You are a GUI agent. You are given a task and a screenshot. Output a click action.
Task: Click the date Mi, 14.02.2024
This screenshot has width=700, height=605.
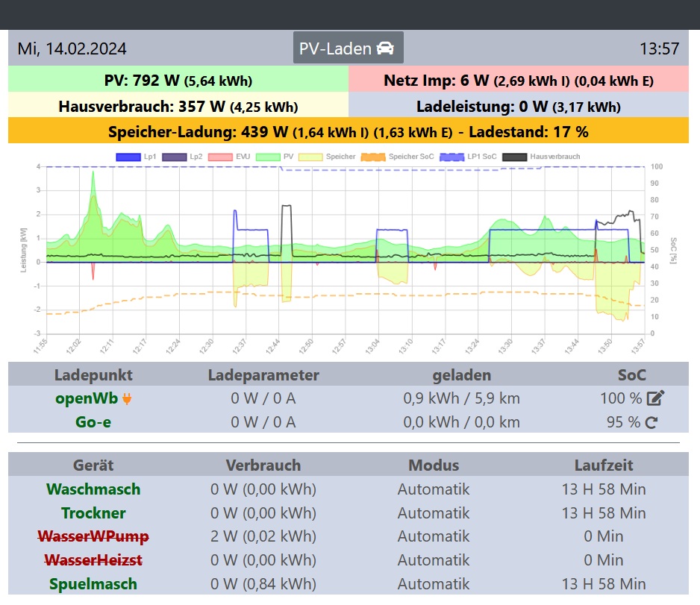pos(72,48)
